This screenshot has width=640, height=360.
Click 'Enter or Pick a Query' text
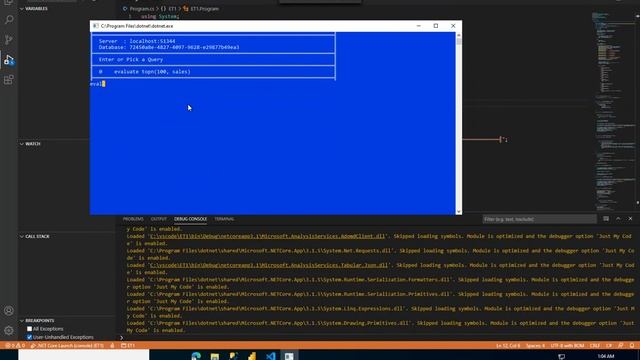pyautogui.click(x=131, y=60)
